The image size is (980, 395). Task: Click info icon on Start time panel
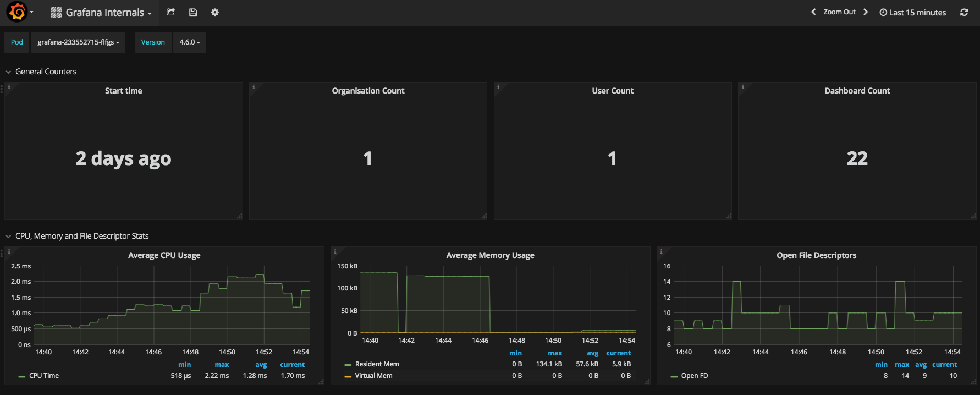[9, 87]
